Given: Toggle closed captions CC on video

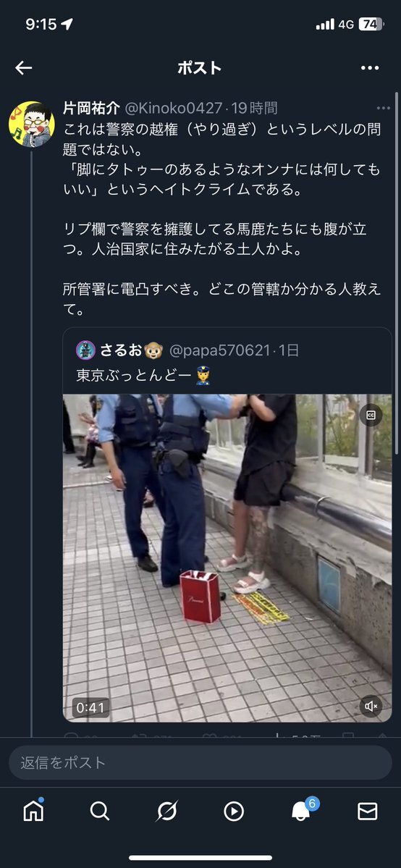Looking at the screenshot, I should [371, 415].
